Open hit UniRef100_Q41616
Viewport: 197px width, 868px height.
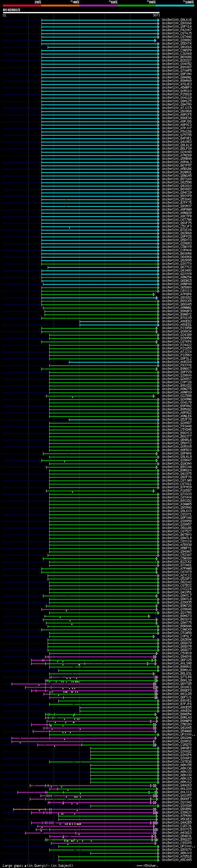tap(176, 47)
